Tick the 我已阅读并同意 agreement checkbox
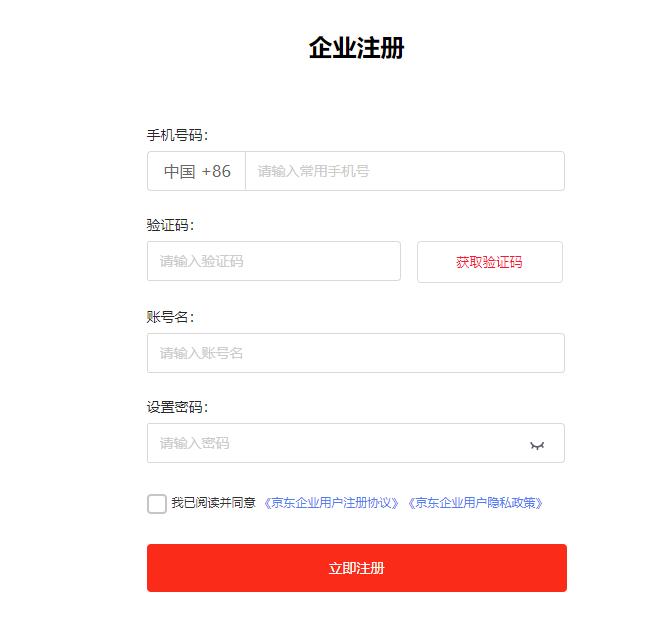The width and height of the screenshot is (665, 630). pos(157,503)
